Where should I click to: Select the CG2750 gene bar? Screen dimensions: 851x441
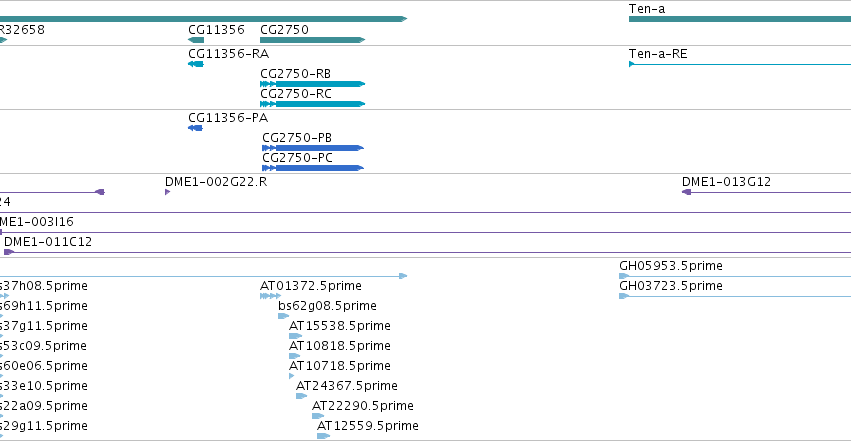coord(313,40)
